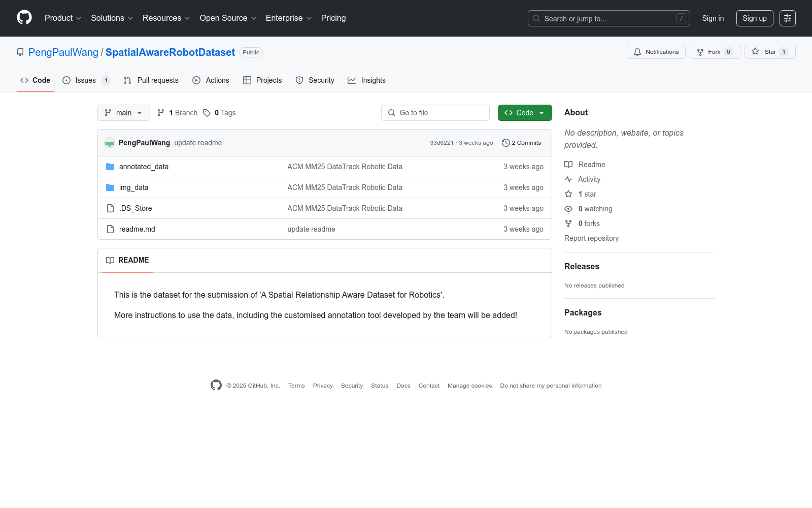Click the fork icon next to '0 forks'
The image size is (812, 508).
[568, 224]
